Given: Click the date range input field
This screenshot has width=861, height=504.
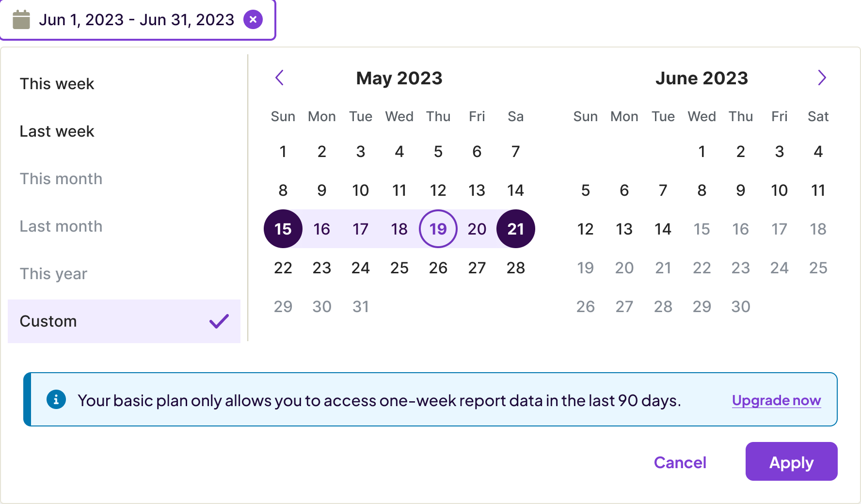Looking at the screenshot, I should click(x=136, y=20).
